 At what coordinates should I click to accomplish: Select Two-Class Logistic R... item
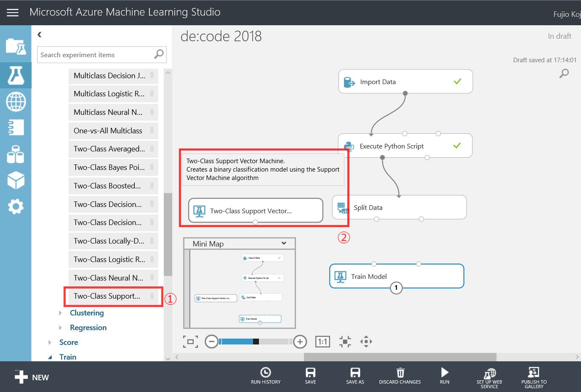(113, 260)
